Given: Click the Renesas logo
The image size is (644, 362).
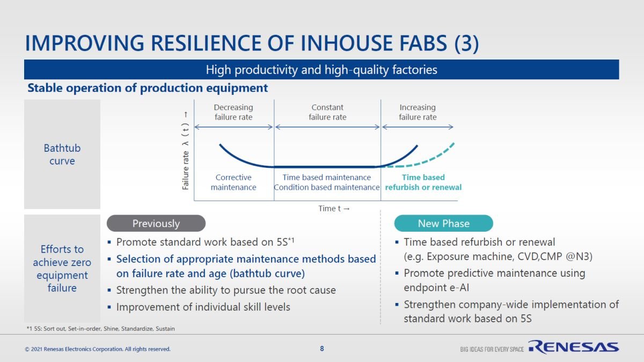Looking at the screenshot, I should pyautogui.click(x=573, y=348).
